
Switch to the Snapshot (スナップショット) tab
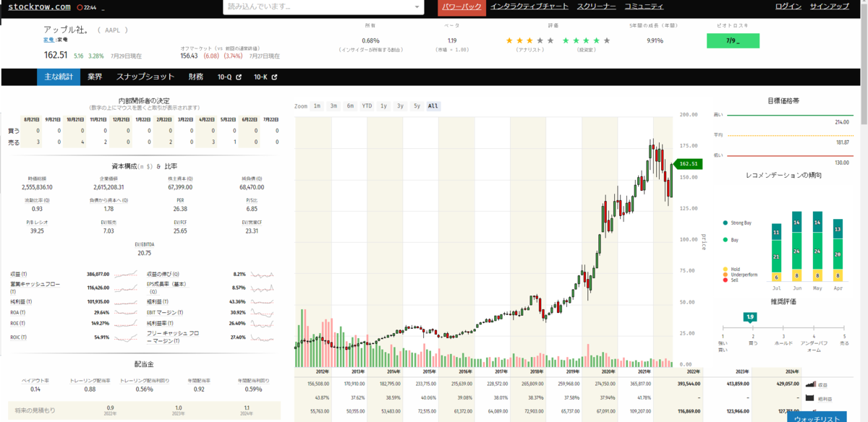[x=145, y=77]
